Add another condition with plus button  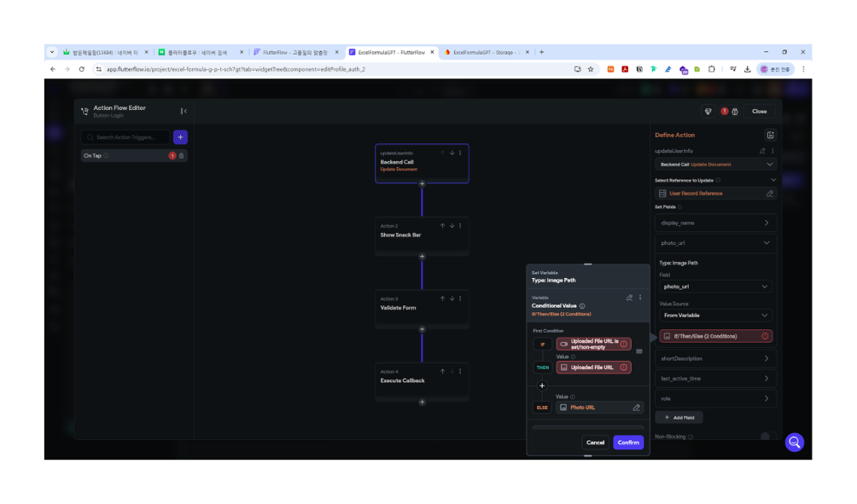click(x=542, y=385)
